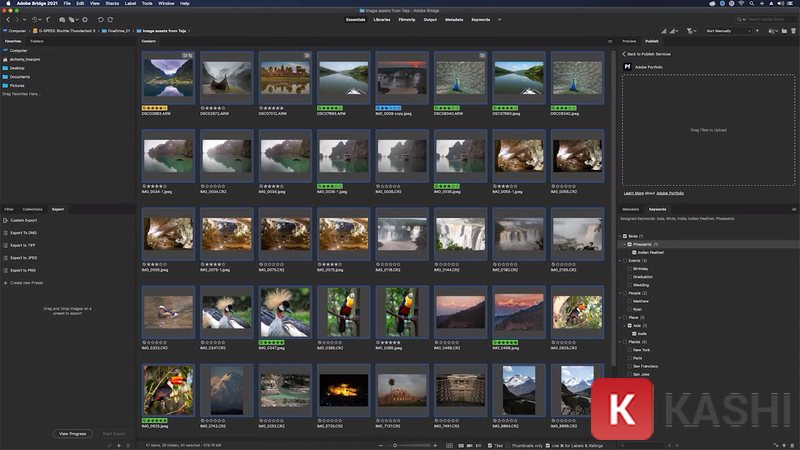
Task: Check the Matthew keyword
Action: (630, 302)
